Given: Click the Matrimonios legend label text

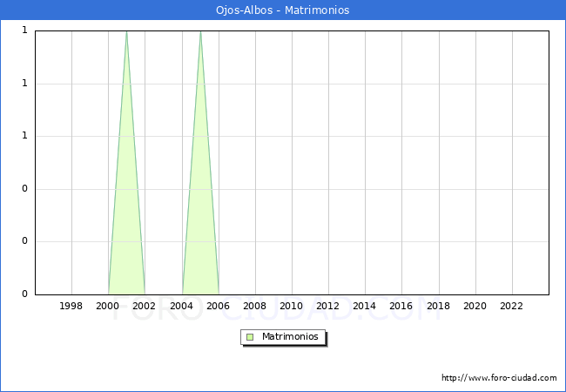Looking at the screenshot, I should point(291,336).
